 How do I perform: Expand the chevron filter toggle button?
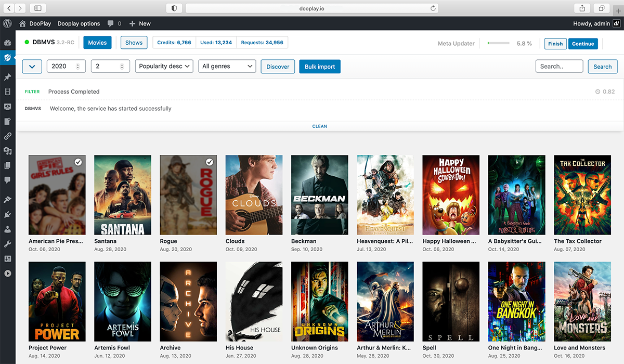coord(32,67)
